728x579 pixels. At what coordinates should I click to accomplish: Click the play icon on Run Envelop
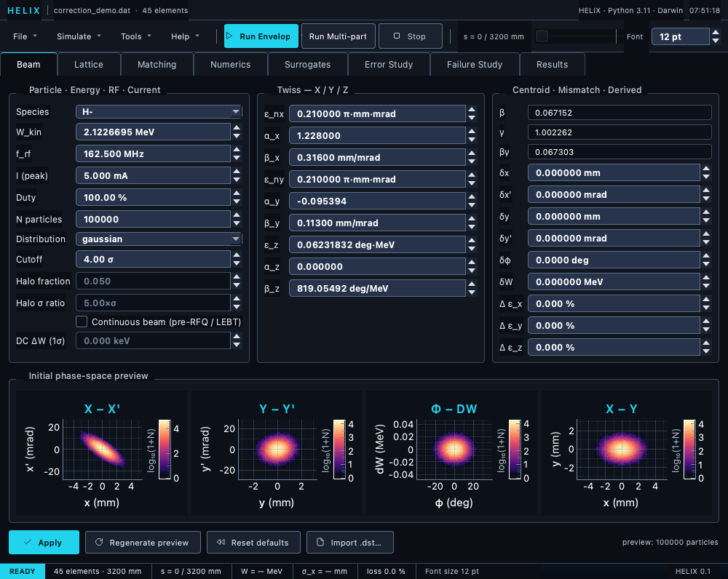[229, 36]
